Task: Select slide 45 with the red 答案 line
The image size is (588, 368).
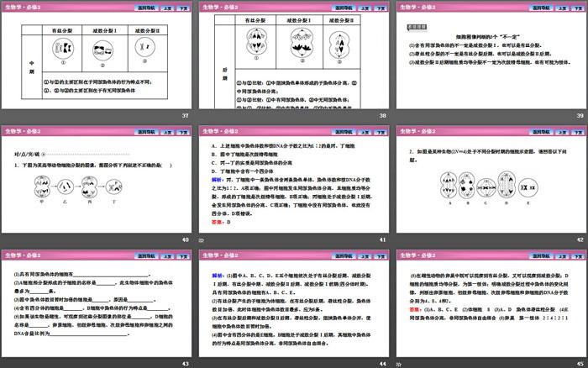Action: [491, 303]
